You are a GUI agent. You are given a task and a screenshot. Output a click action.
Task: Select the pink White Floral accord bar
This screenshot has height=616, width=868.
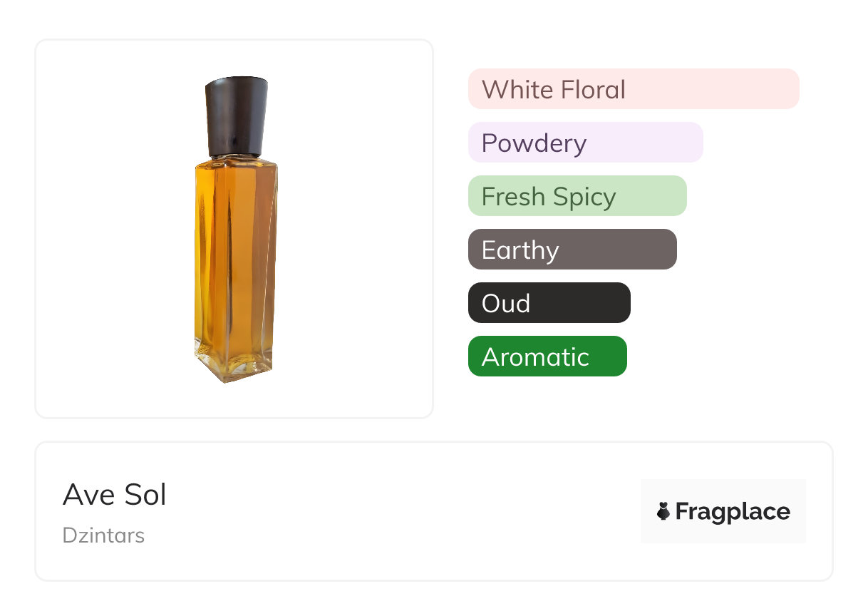[713, 89]
